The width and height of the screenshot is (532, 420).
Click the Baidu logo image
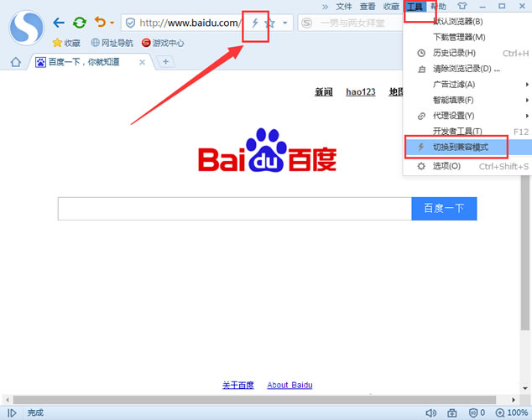tap(268, 150)
